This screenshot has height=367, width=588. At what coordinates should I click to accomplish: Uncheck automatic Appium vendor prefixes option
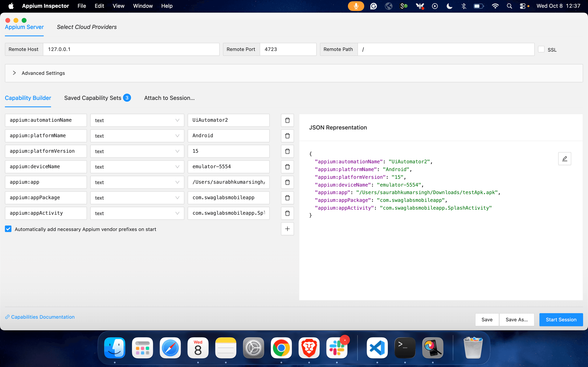pos(8,229)
